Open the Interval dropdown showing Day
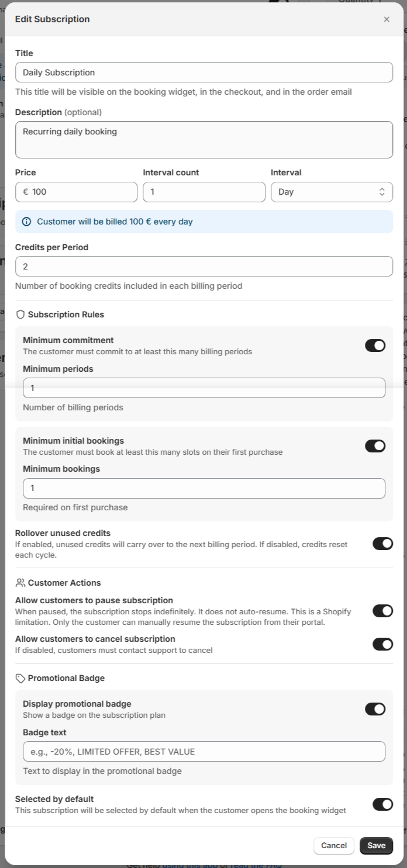Screen dimensions: 407x868 pyautogui.click(x=332, y=192)
